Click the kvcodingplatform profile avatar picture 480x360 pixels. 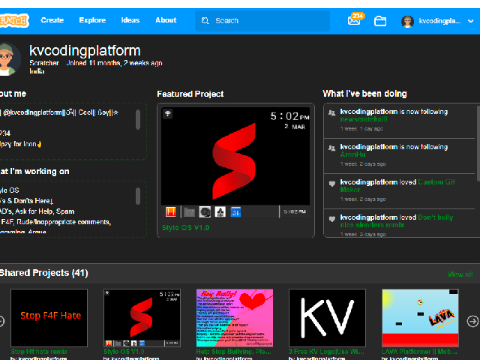9,59
